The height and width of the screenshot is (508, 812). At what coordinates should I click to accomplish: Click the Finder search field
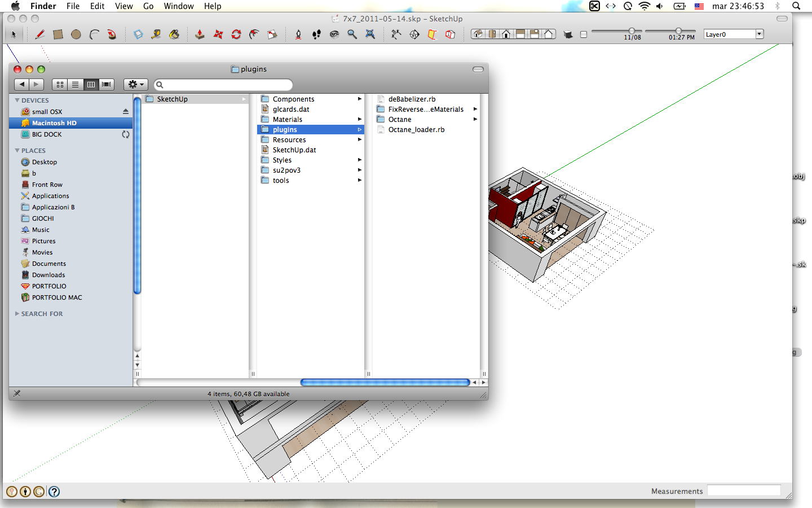(x=223, y=85)
